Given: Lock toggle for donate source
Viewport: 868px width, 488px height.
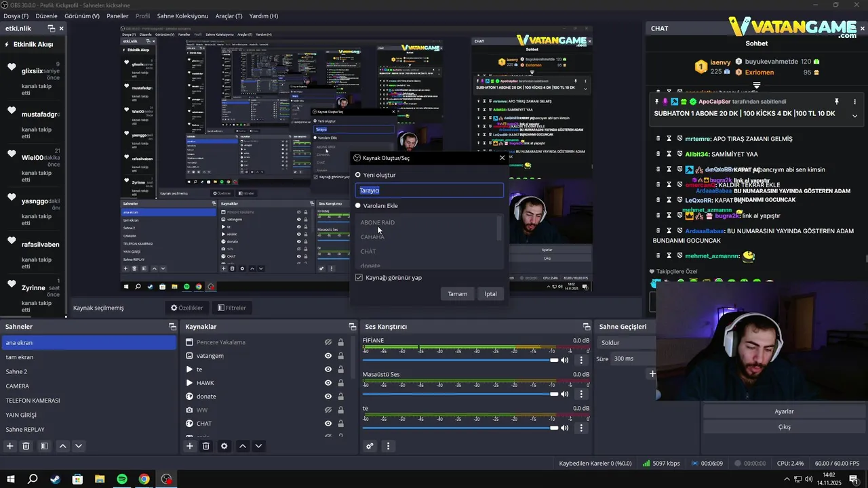Looking at the screenshot, I should (x=340, y=396).
